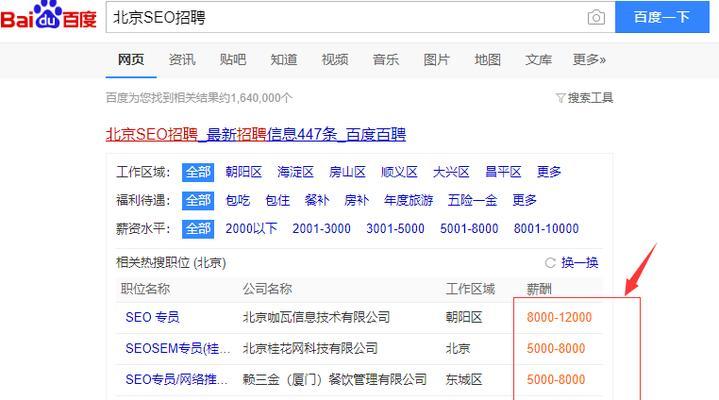
Task: Click the 8000-12000 salary value
Action: click(x=559, y=317)
